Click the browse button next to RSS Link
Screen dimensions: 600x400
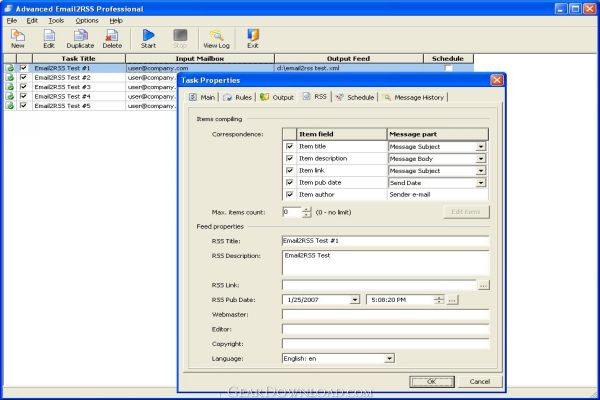click(484, 285)
